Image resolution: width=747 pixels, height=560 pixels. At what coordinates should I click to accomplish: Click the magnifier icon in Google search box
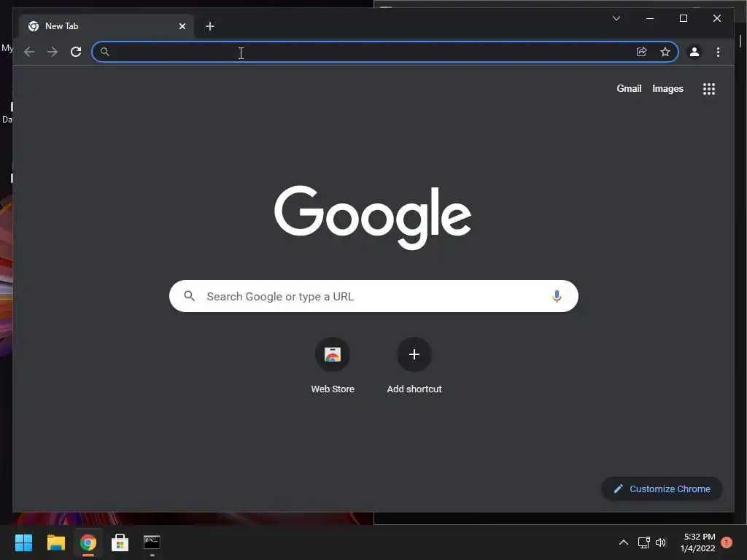tap(189, 296)
